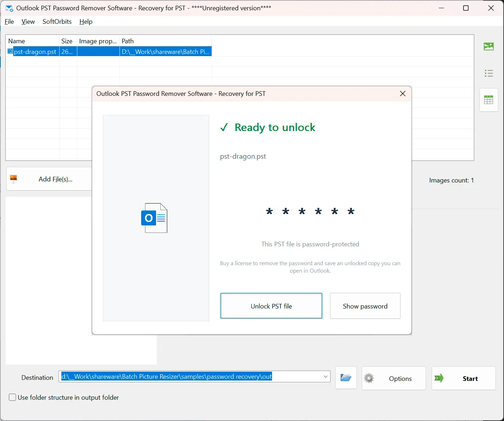The width and height of the screenshot is (504, 421).
Task: Click Unlock PST file button
Action: pos(271,306)
